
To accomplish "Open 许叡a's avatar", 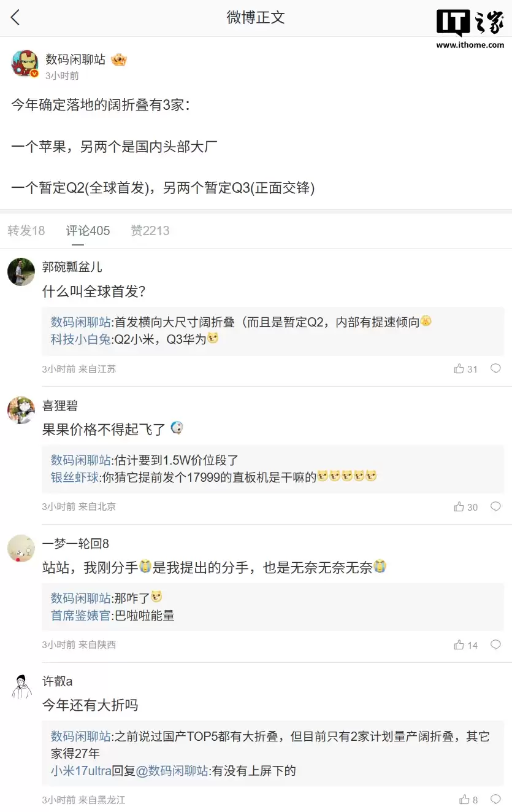I will point(21,686).
